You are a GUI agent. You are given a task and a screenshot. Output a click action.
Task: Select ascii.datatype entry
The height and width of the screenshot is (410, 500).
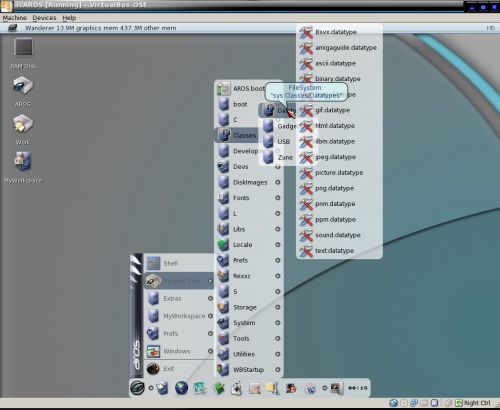click(339, 63)
